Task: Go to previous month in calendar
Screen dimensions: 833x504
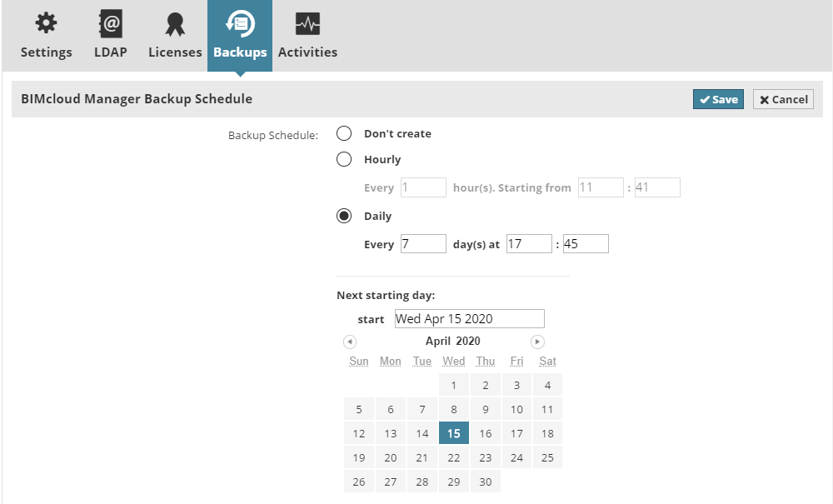Action: tap(350, 342)
